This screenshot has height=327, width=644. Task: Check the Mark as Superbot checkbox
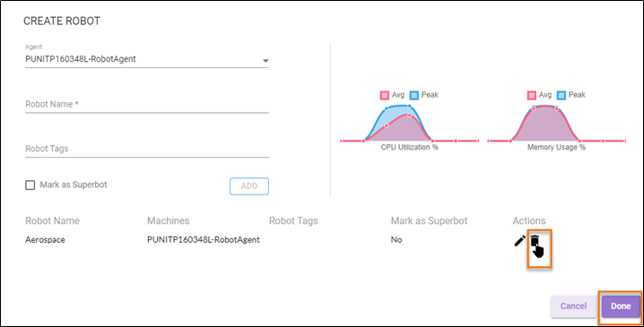pos(30,185)
